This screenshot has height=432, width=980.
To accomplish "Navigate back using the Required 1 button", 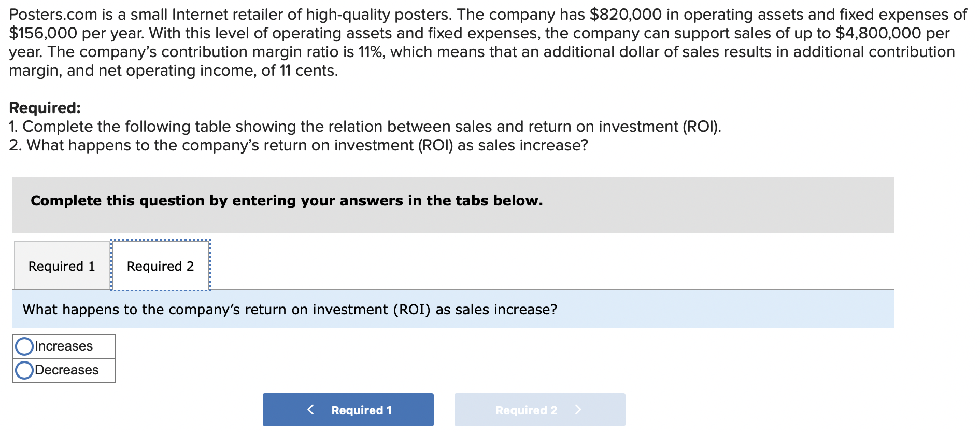I will pos(347,409).
